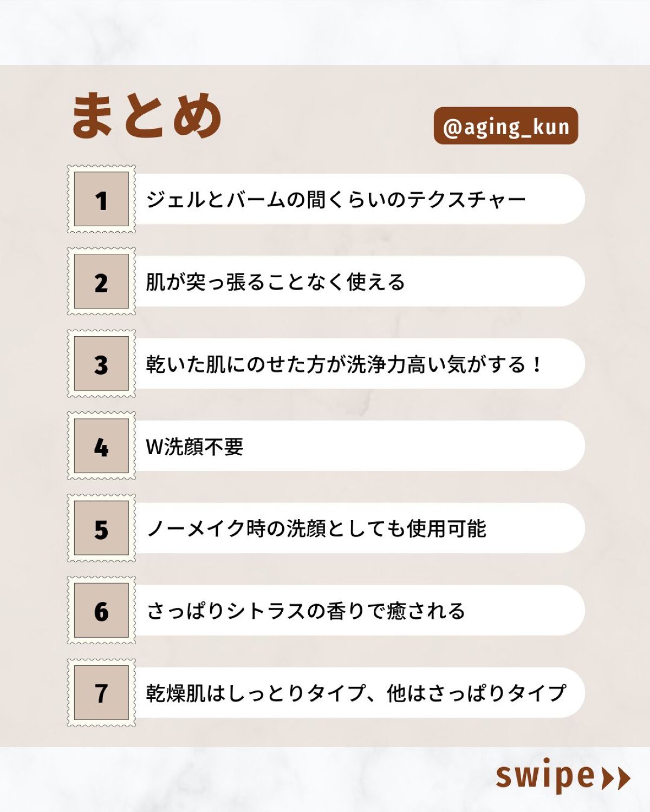
Task: Click the number 6 stamp icon
Action: (x=101, y=611)
